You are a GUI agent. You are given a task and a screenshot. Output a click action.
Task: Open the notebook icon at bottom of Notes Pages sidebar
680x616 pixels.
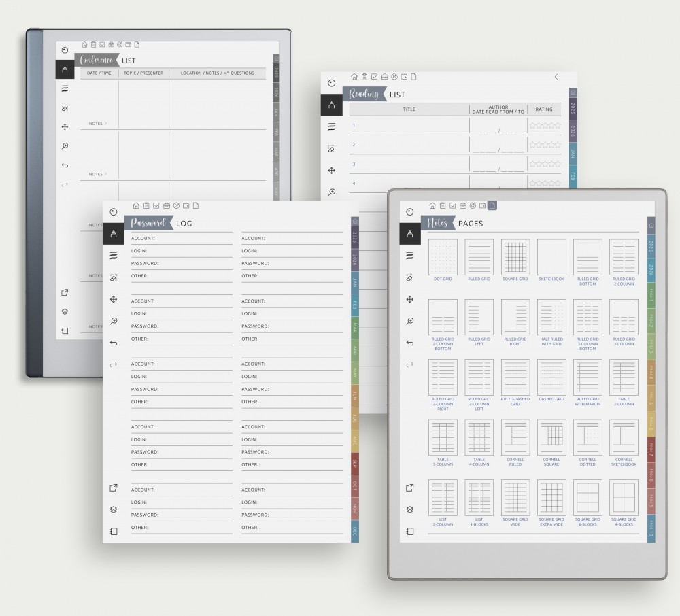click(409, 531)
